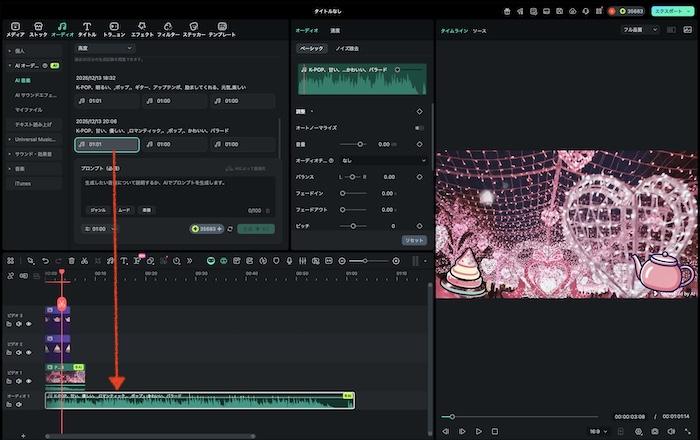Open the テンプレート (Templates) tab
This screenshot has width=700, height=440.
tap(222, 29)
